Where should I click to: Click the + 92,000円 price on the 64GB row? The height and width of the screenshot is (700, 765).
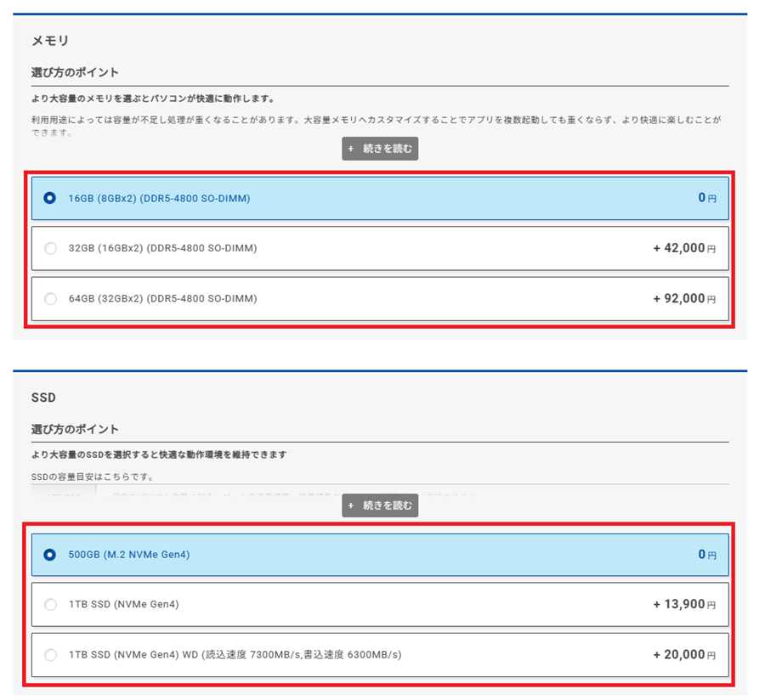684,298
